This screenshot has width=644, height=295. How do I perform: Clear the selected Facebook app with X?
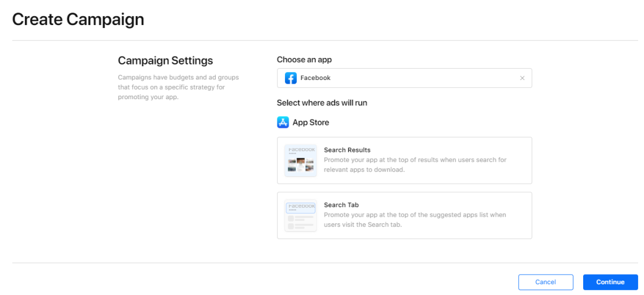522,78
